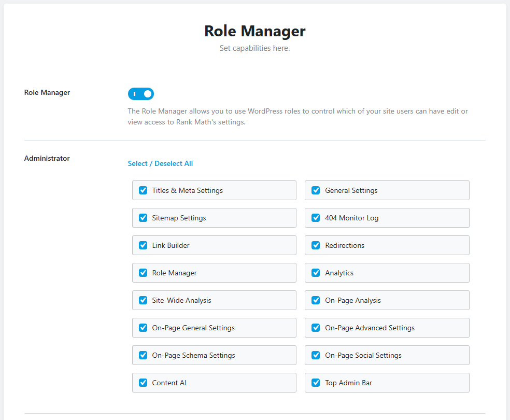510x420 pixels.
Task: Uncheck the Site-Wide Analysis checkbox
Action: [x=143, y=300]
